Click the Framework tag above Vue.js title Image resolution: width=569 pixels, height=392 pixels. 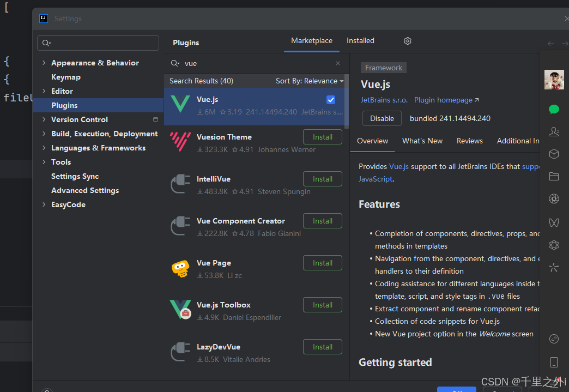(x=384, y=68)
